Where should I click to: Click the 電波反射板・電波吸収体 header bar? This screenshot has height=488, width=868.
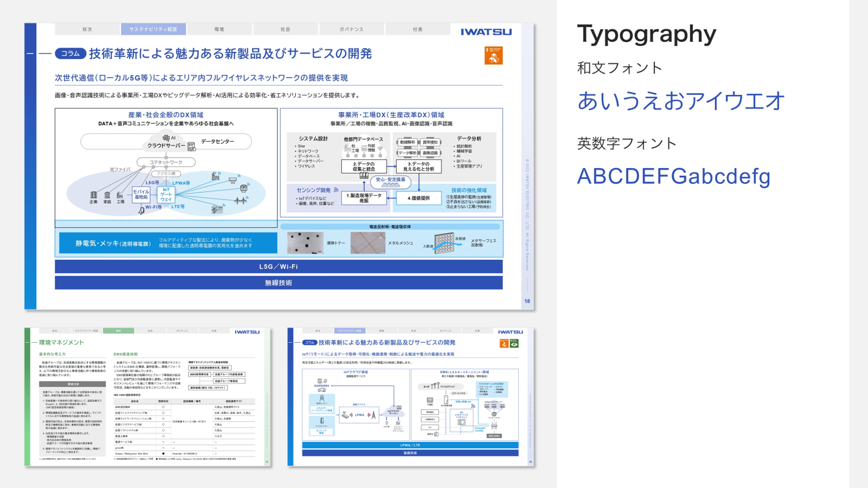pos(390,227)
